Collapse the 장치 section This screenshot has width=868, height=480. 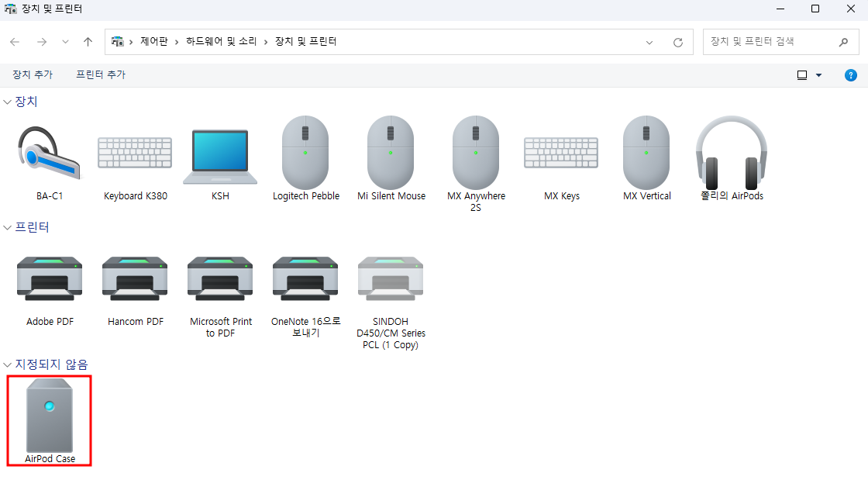[x=7, y=102]
